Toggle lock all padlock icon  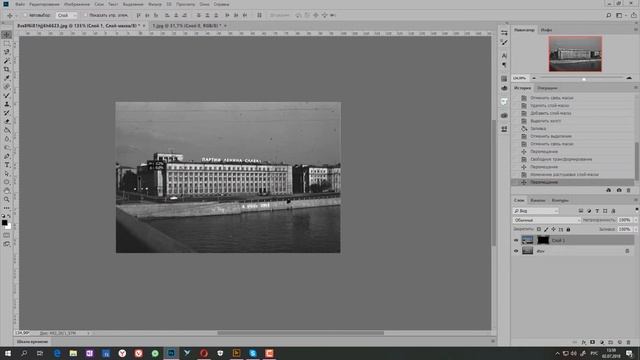click(x=568, y=229)
